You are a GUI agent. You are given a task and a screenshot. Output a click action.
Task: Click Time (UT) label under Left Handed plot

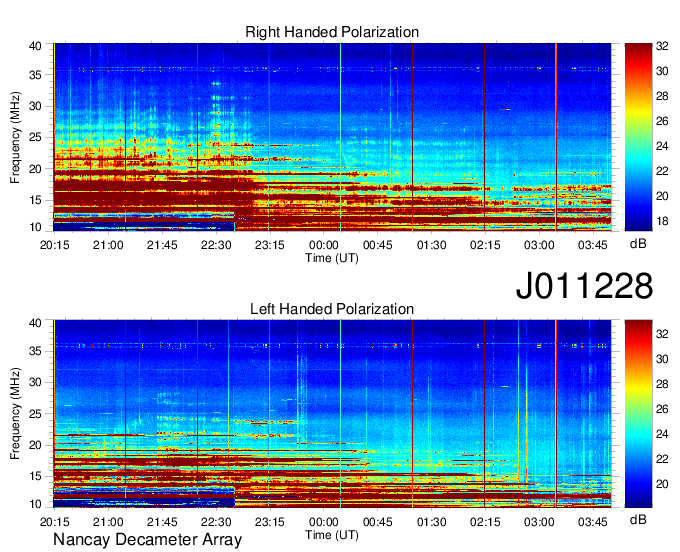[x=332, y=535]
